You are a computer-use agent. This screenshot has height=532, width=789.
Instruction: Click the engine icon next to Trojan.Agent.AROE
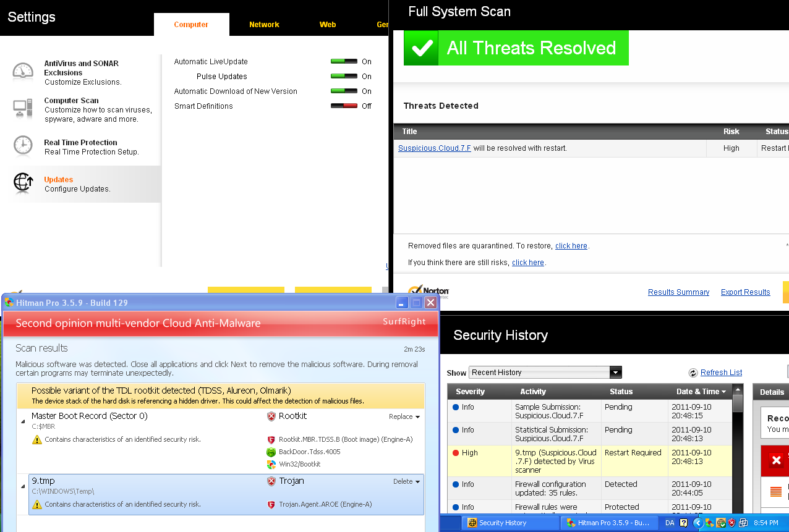coord(271,505)
